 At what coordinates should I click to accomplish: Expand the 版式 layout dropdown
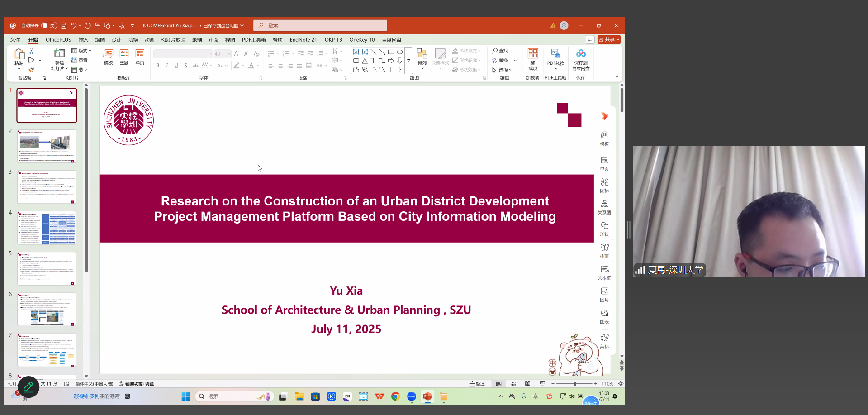(81, 51)
